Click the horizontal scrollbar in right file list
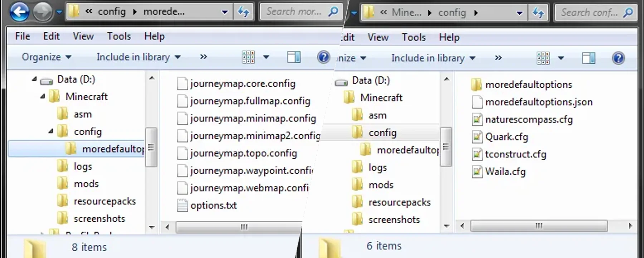This screenshot has width=644, height=258. click(x=538, y=226)
